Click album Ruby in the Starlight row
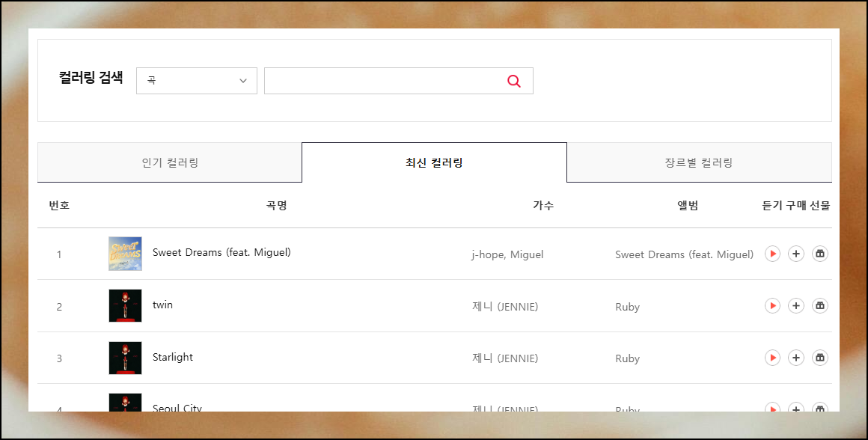Screen dimensions: 868x440 627,358
